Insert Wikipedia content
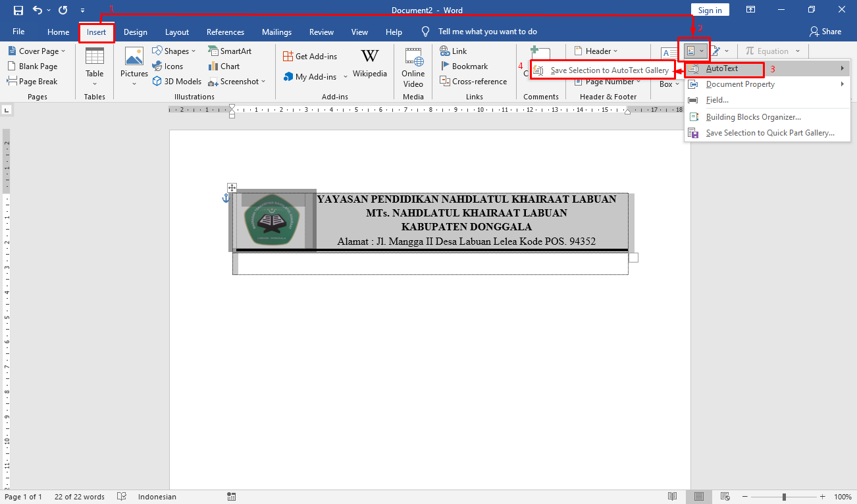 (x=369, y=63)
